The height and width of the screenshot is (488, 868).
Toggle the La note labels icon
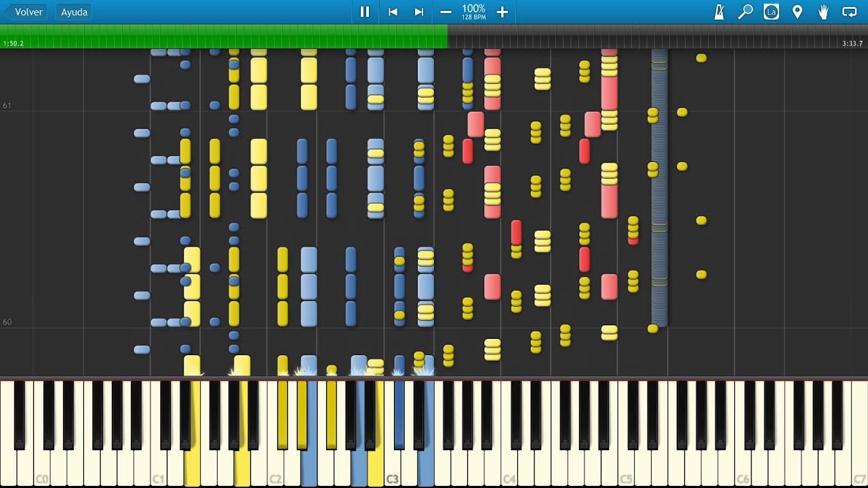point(771,12)
